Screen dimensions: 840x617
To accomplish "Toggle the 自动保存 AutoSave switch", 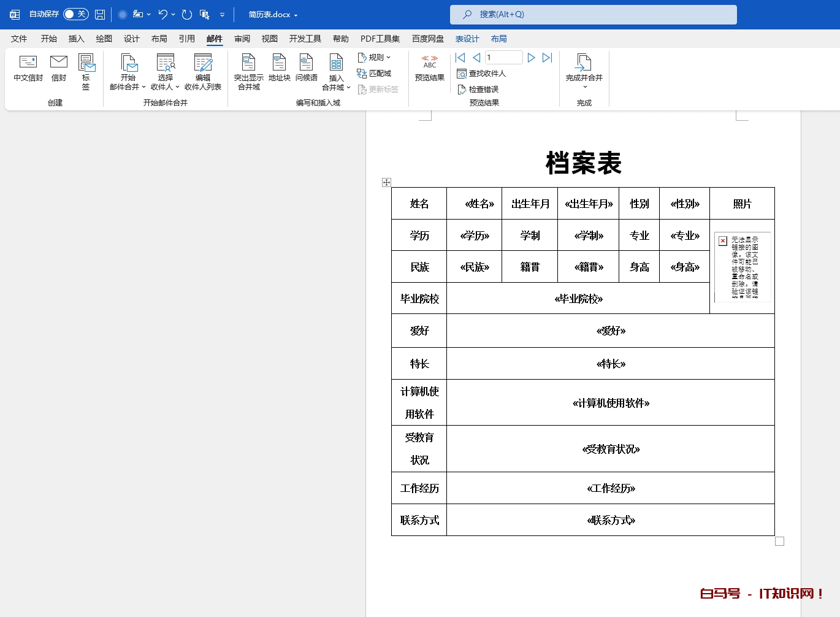I will [75, 14].
